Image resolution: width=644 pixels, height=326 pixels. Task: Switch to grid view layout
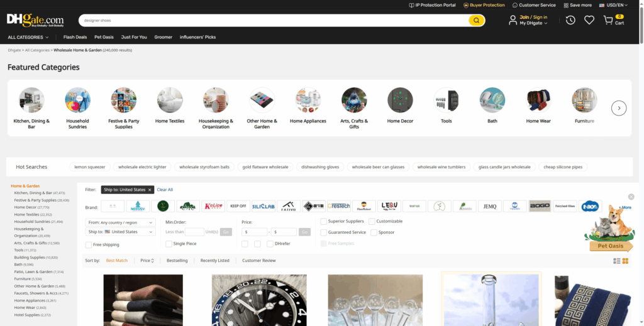point(625,261)
